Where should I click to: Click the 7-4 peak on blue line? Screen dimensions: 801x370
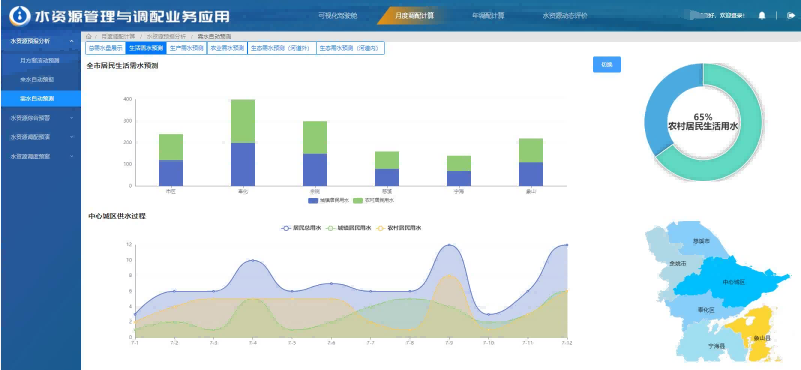252,261
